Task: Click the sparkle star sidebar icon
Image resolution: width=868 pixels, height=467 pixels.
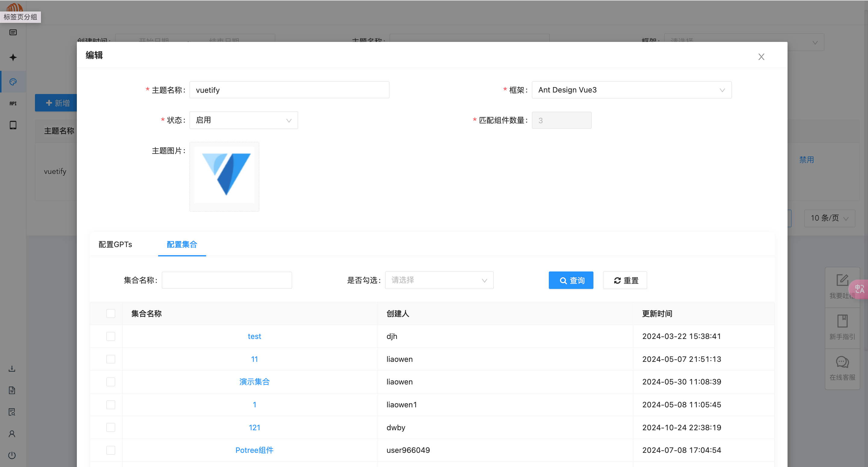Action: click(x=13, y=57)
